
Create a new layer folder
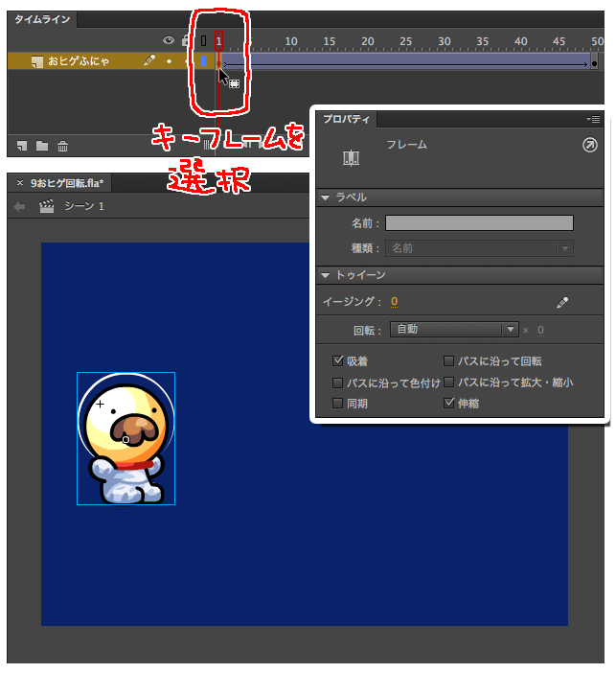pos(42,146)
